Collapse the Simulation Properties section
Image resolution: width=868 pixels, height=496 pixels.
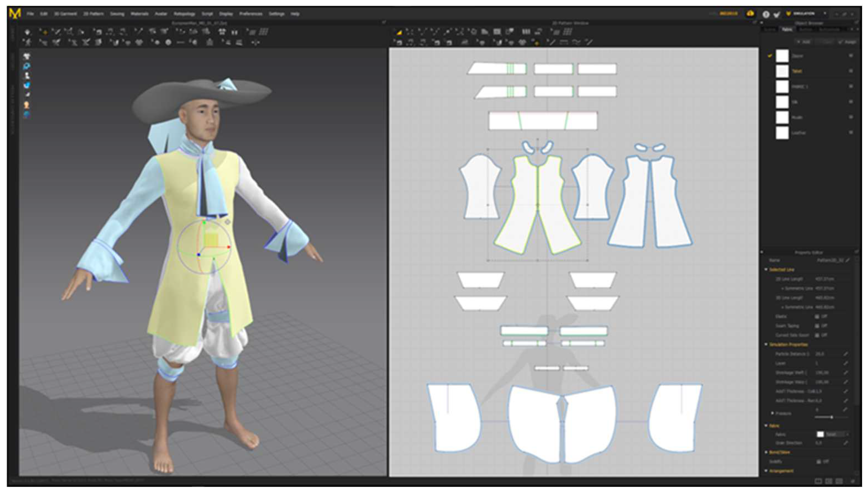[x=766, y=345]
